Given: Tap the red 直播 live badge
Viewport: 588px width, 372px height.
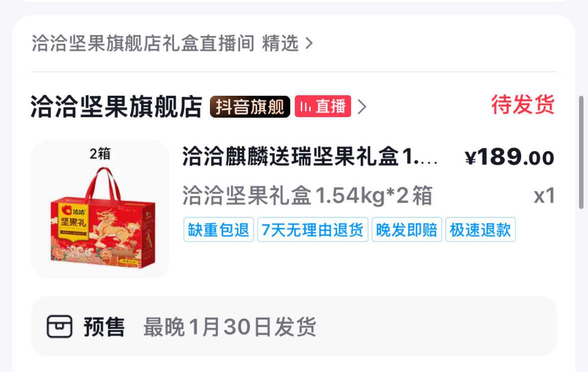Looking at the screenshot, I should [x=323, y=107].
